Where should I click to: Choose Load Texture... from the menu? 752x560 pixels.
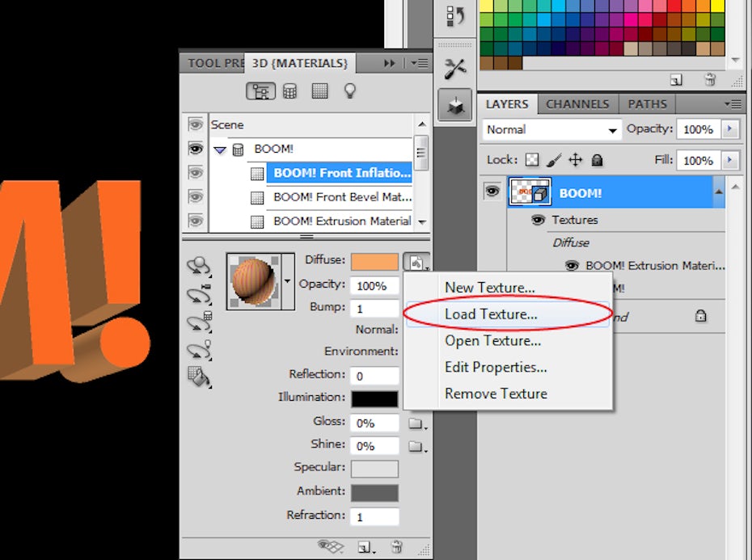[491, 314]
